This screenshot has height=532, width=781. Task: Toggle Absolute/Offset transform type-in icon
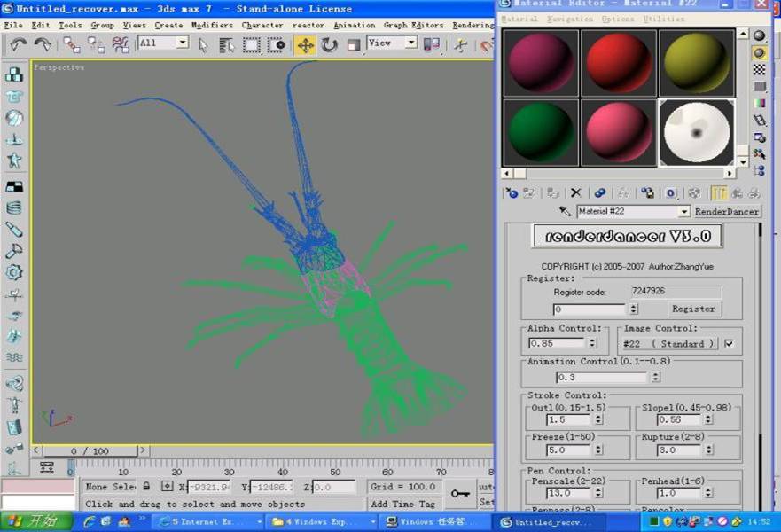[168, 486]
